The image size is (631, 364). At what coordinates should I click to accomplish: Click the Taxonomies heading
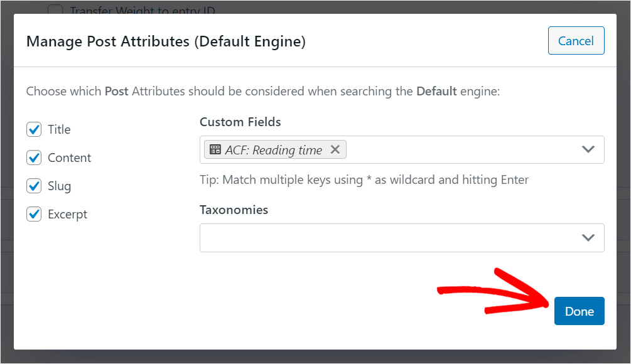tap(234, 210)
